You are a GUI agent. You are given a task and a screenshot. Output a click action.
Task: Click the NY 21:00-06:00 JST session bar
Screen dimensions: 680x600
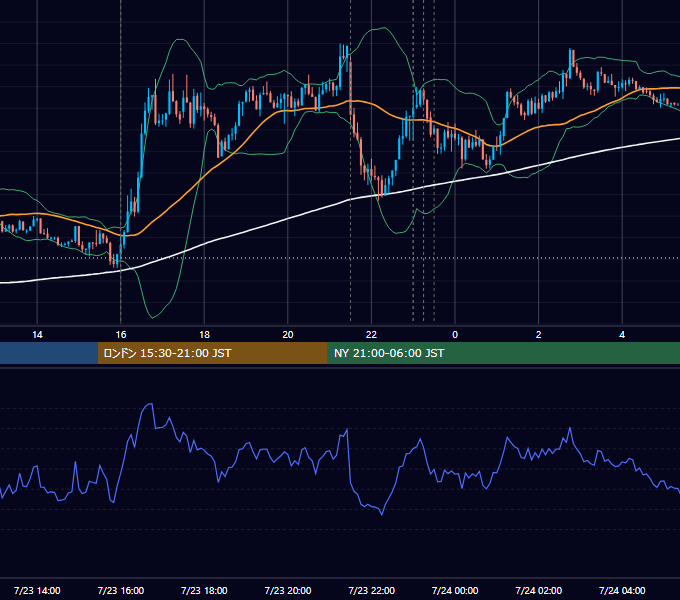point(503,353)
